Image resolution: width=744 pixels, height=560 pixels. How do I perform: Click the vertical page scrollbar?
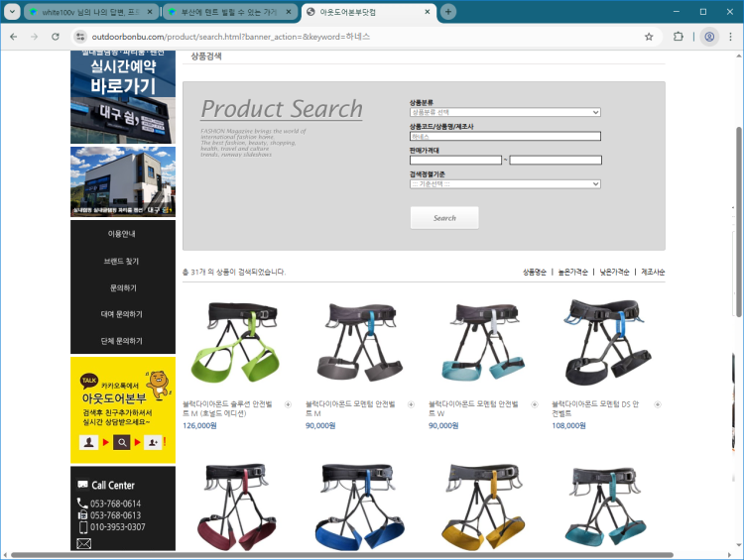(x=738, y=222)
